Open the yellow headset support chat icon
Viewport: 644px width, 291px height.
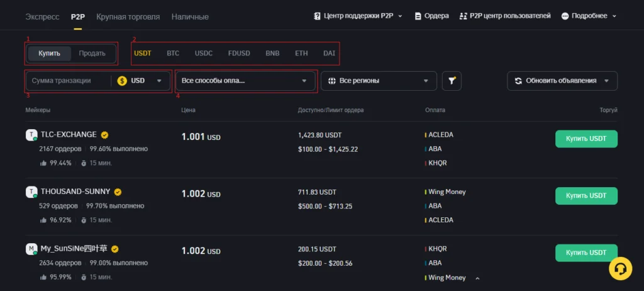621,268
